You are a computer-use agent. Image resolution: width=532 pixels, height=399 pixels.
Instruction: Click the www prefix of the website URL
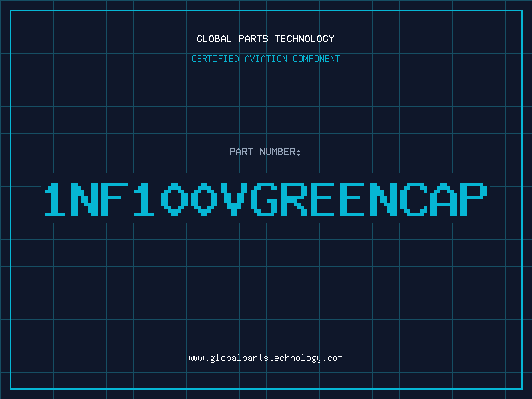click(196, 358)
